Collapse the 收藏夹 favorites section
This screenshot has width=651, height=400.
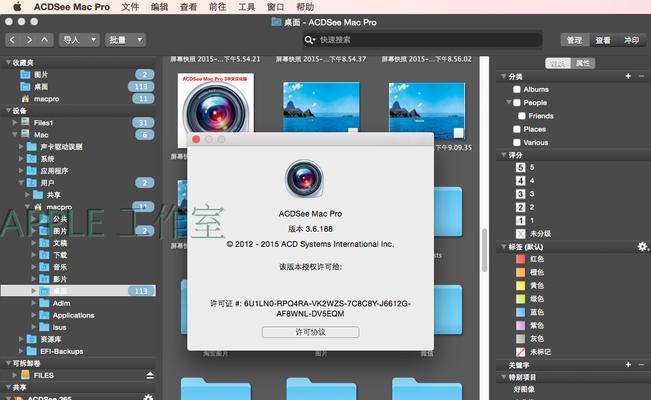(7, 63)
